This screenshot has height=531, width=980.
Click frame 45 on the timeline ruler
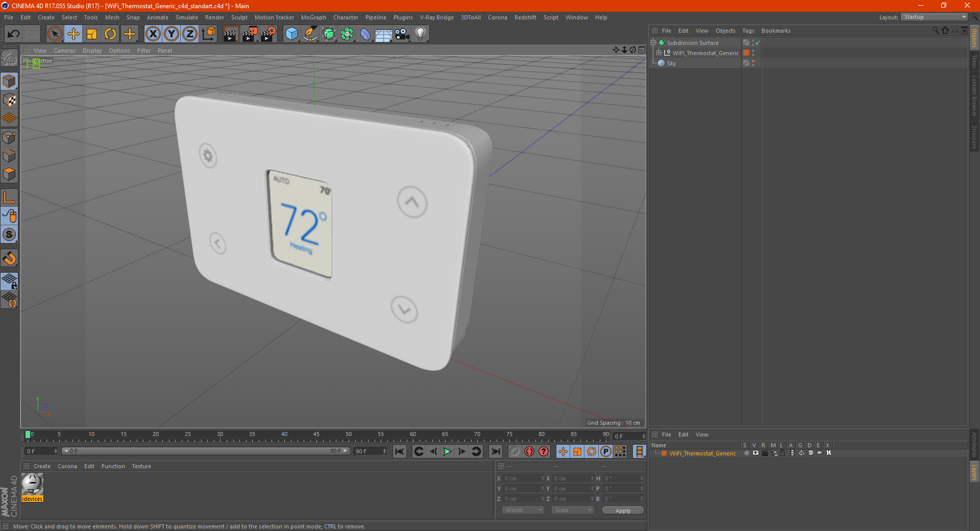click(316, 436)
